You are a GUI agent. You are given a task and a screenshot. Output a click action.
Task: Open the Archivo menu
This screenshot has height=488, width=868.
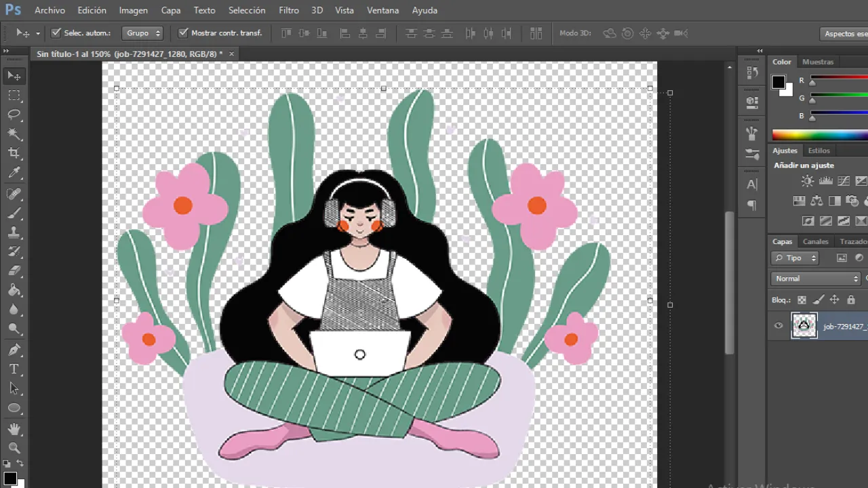coord(50,10)
